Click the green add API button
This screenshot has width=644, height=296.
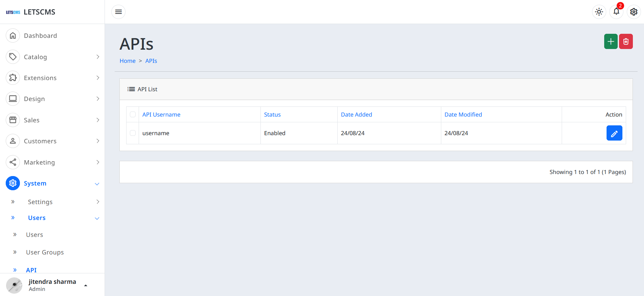tap(611, 42)
